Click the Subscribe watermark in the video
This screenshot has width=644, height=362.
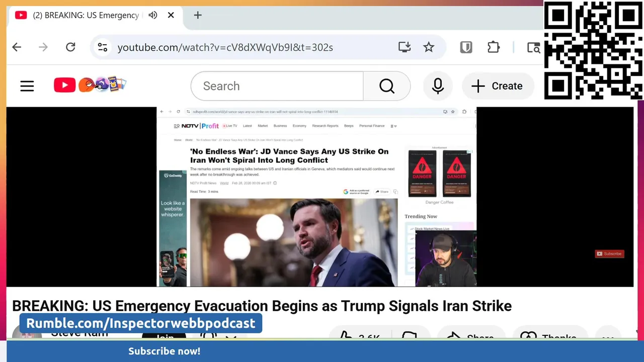tap(609, 254)
